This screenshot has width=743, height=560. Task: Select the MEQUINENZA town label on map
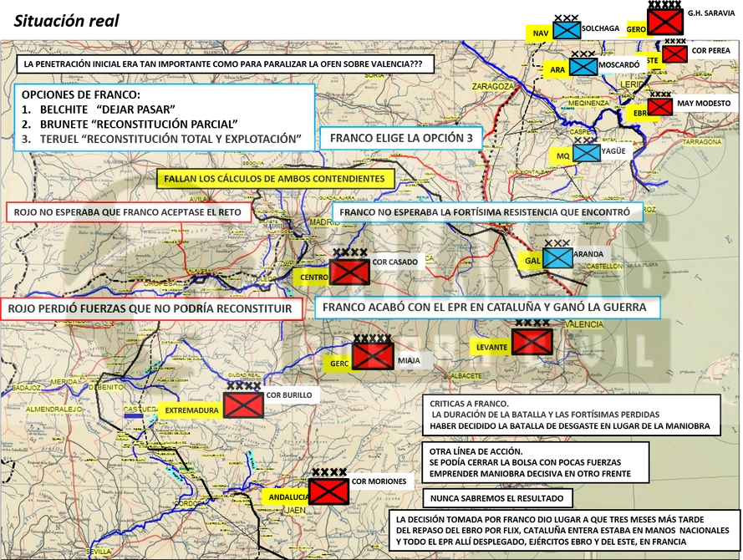[x=589, y=103]
